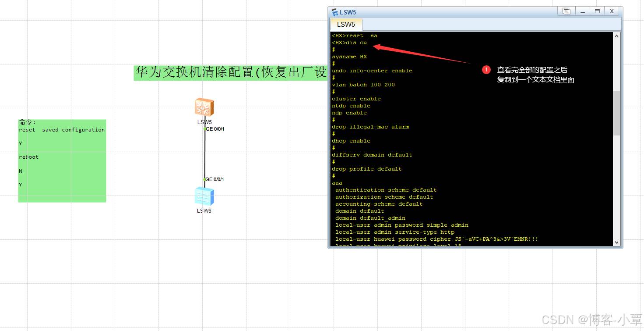Click 'drop illegal-mac alarm' terminal line
This screenshot has width=644, height=331.
point(370,127)
